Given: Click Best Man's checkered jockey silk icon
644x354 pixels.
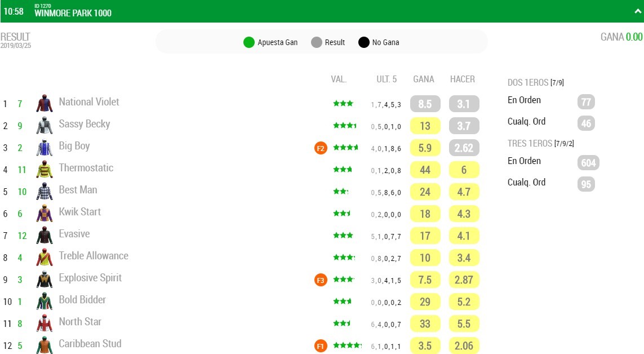Looking at the screenshot, I should (x=45, y=191).
